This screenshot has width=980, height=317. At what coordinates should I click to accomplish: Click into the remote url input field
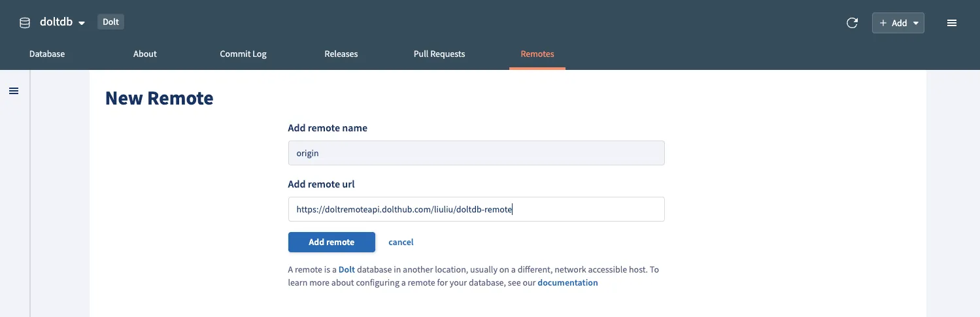point(476,210)
